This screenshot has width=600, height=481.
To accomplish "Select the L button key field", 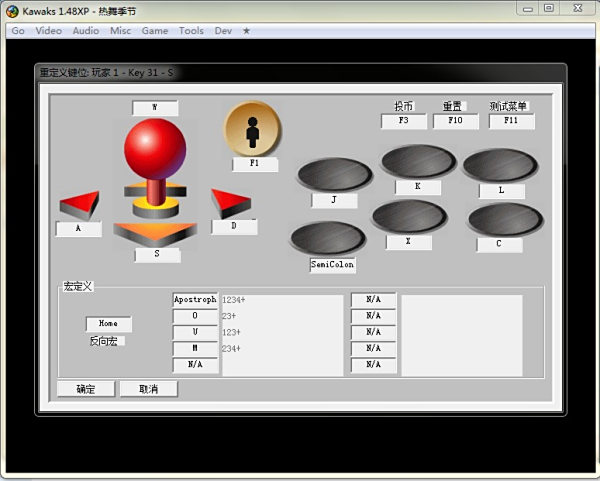I will pyautogui.click(x=502, y=191).
